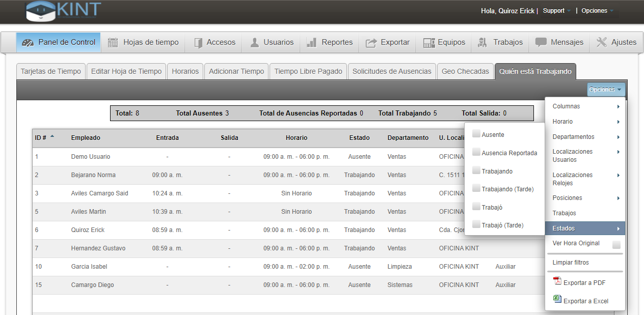Click the Equipos device icon
This screenshot has width=644, height=315.
point(428,43)
